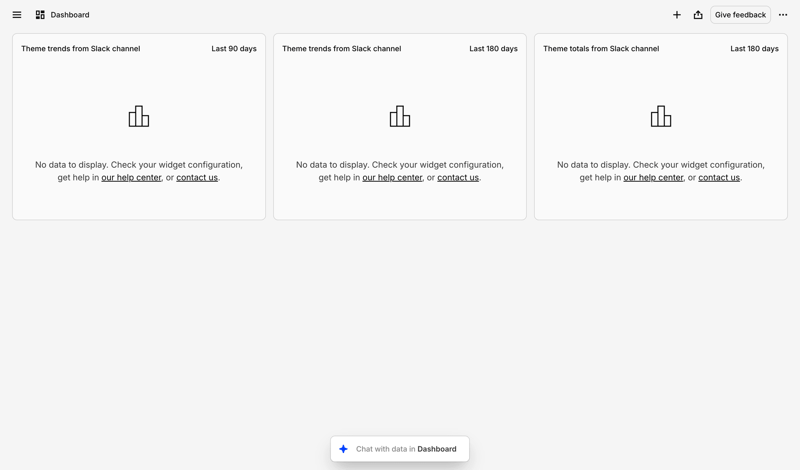800x470 pixels.
Task: Click contact us in Last 90 days widget
Action: point(197,178)
